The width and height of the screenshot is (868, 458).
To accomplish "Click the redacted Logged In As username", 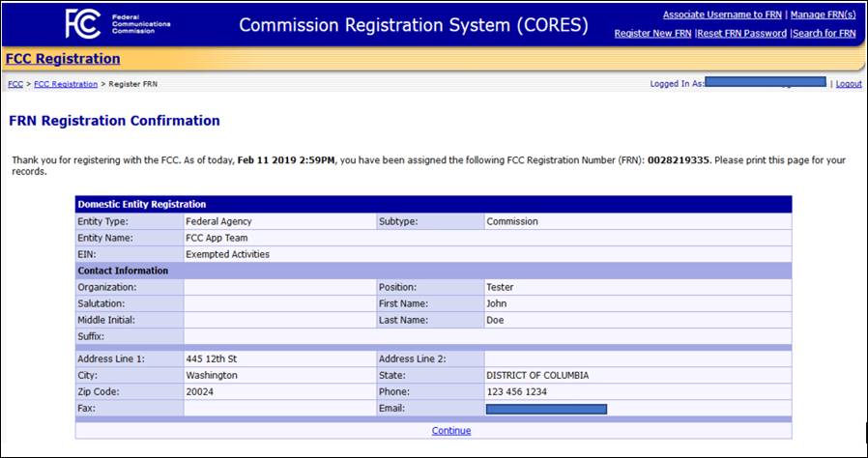I will 767,82.
